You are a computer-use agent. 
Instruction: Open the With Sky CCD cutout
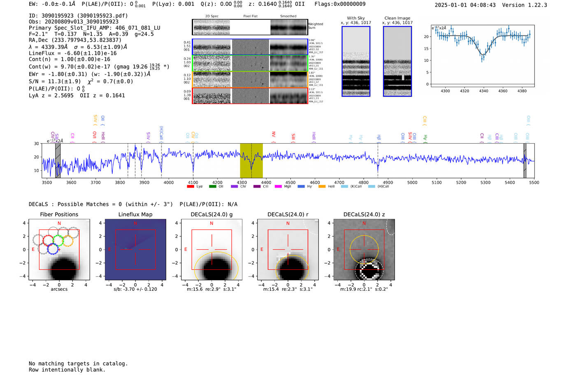coord(356,61)
